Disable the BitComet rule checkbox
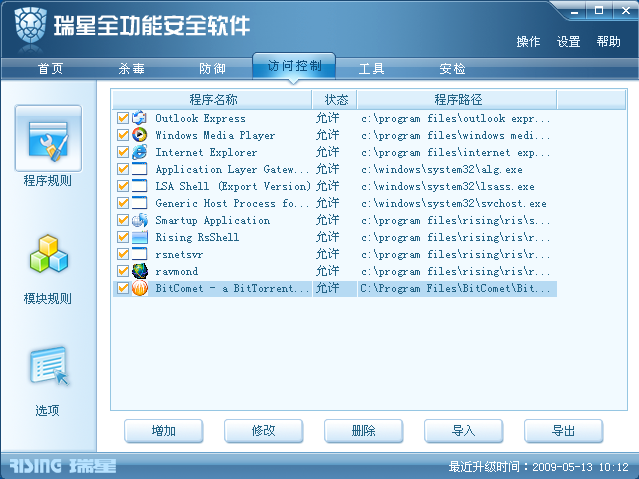This screenshot has width=639, height=479. tap(123, 288)
